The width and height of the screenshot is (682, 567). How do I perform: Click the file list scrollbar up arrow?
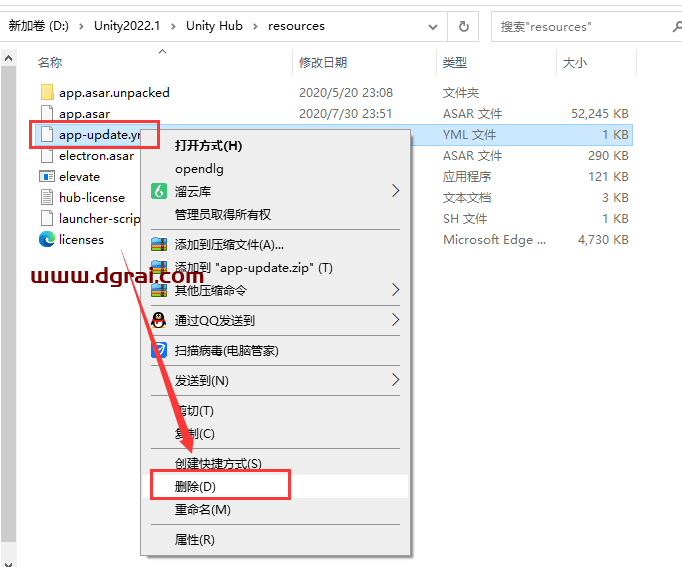click(x=8, y=58)
